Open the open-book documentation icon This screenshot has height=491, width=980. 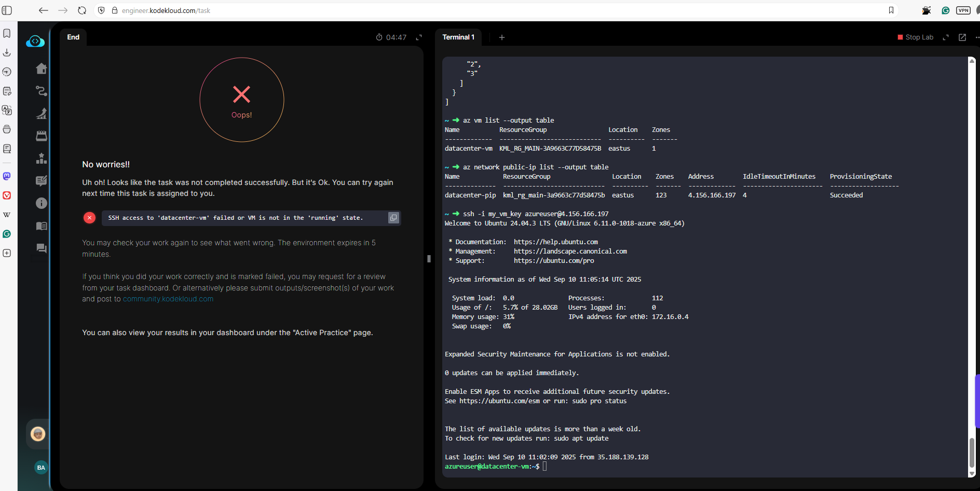42,225
